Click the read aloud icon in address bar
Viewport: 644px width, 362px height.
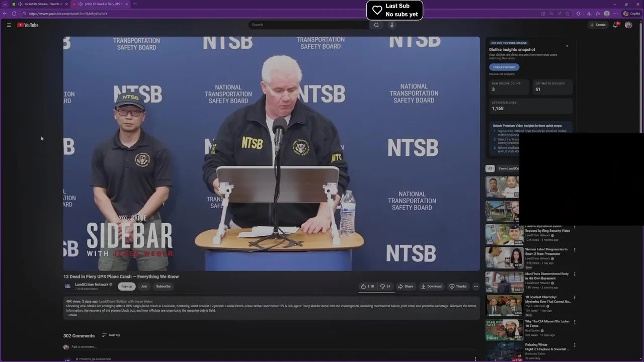point(559,14)
